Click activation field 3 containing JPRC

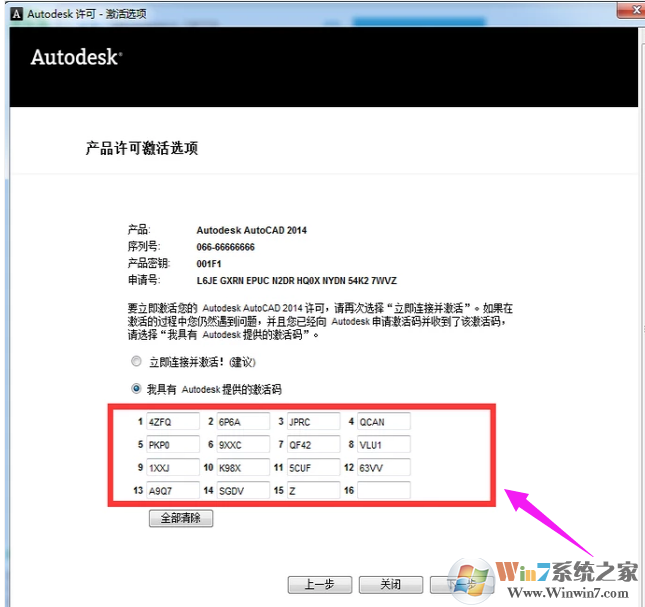(313, 422)
